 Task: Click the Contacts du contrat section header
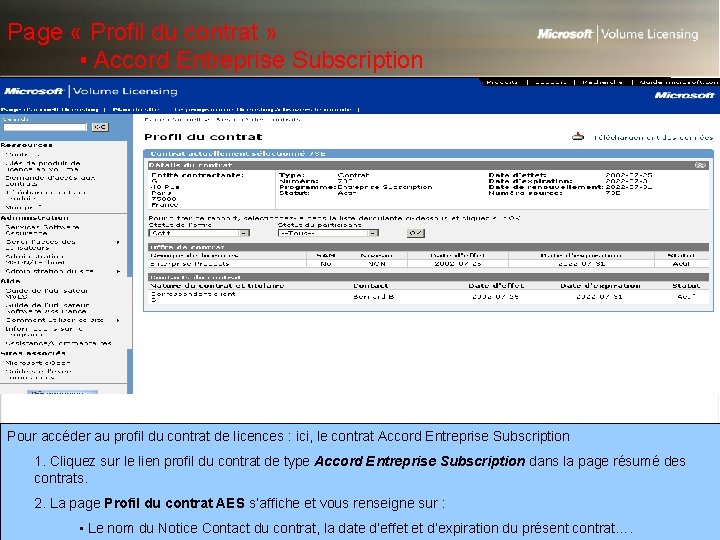[428, 277]
